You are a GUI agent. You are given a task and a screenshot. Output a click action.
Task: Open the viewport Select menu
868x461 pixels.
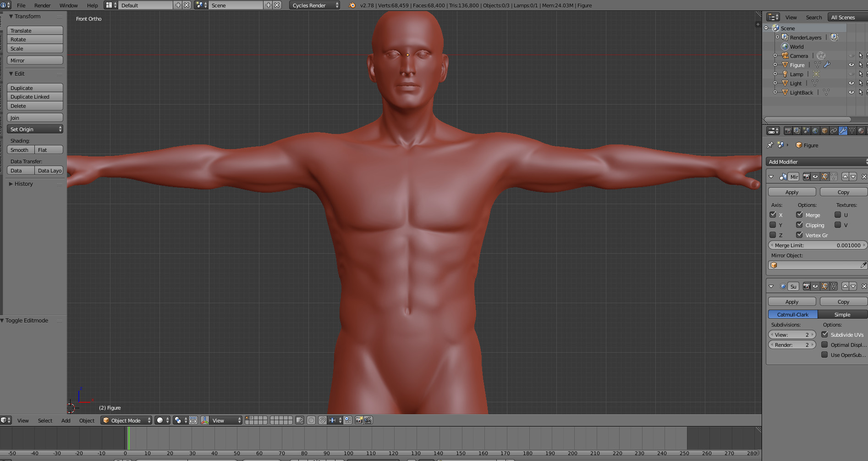(45, 421)
